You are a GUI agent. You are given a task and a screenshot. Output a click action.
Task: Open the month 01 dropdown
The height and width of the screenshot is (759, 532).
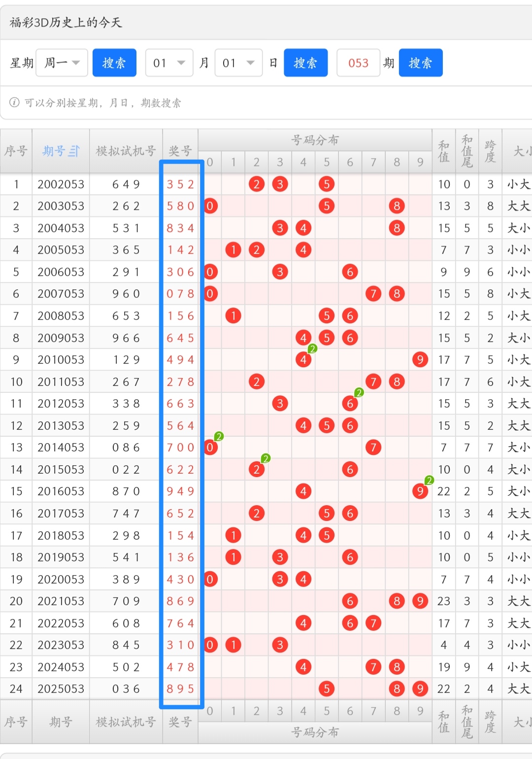pyautogui.click(x=169, y=63)
